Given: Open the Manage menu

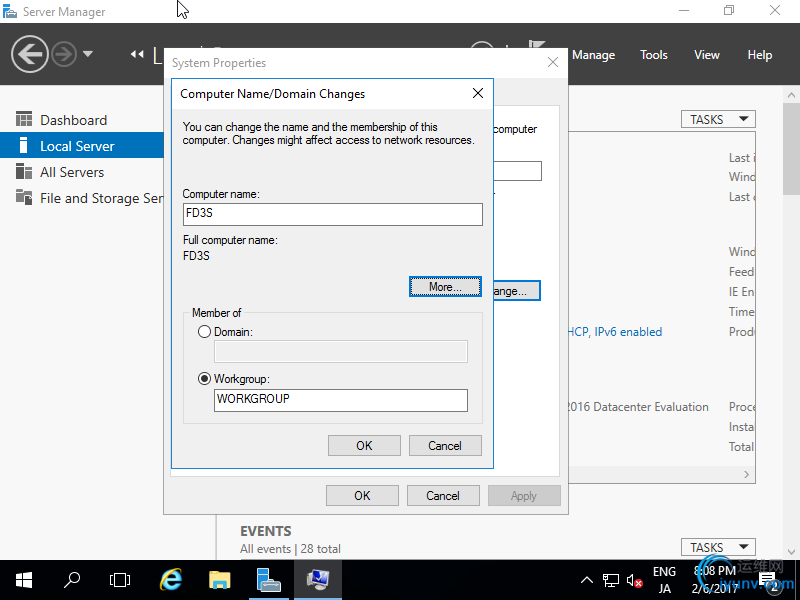Looking at the screenshot, I should point(593,55).
